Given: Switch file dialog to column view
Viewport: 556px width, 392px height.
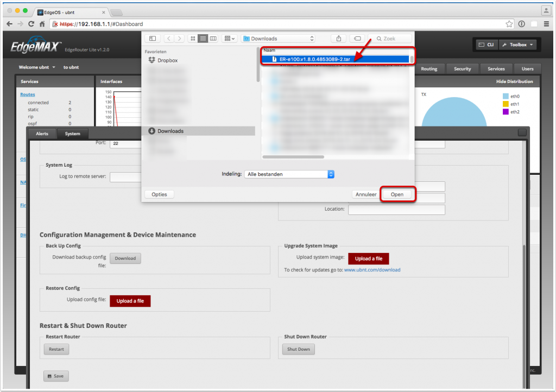Looking at the screenshot, I should (213, 39).
